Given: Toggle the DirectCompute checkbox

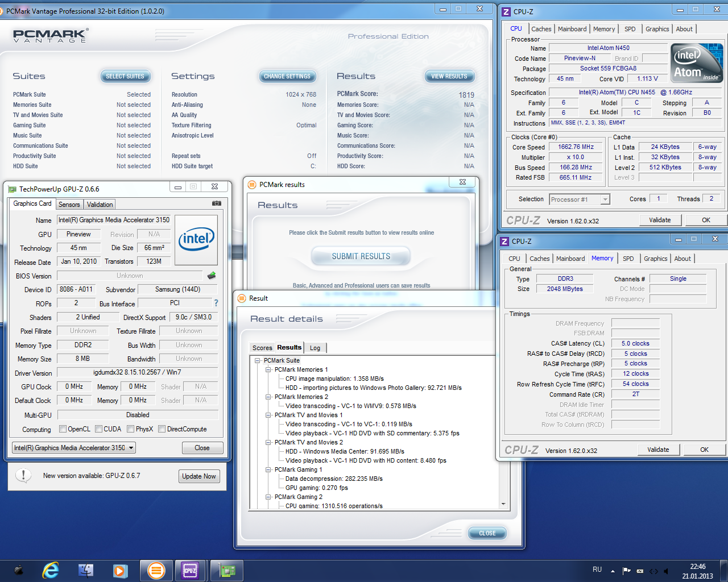Looking at the screenshot, I should coord(162,429).
